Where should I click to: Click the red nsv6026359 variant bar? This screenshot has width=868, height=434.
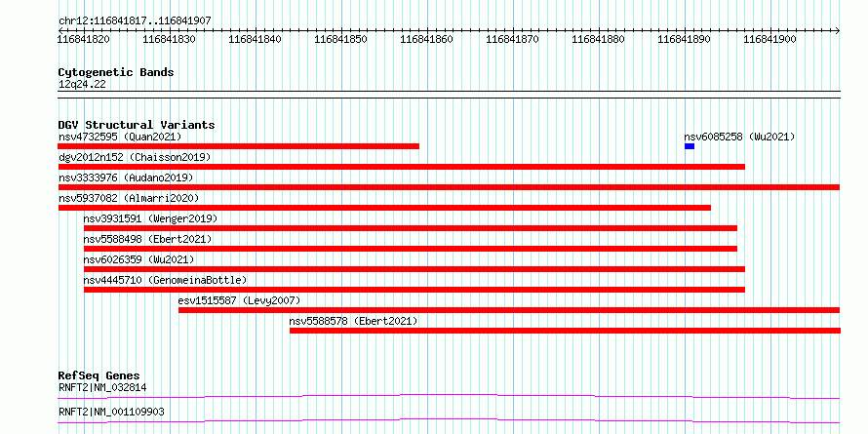pos(414,269)
